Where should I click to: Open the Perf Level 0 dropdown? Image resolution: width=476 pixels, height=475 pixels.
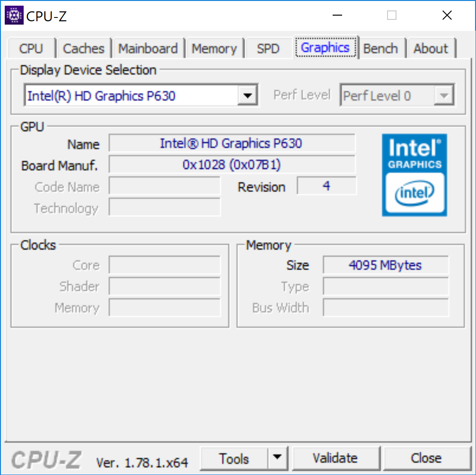(x=397, y=96)
